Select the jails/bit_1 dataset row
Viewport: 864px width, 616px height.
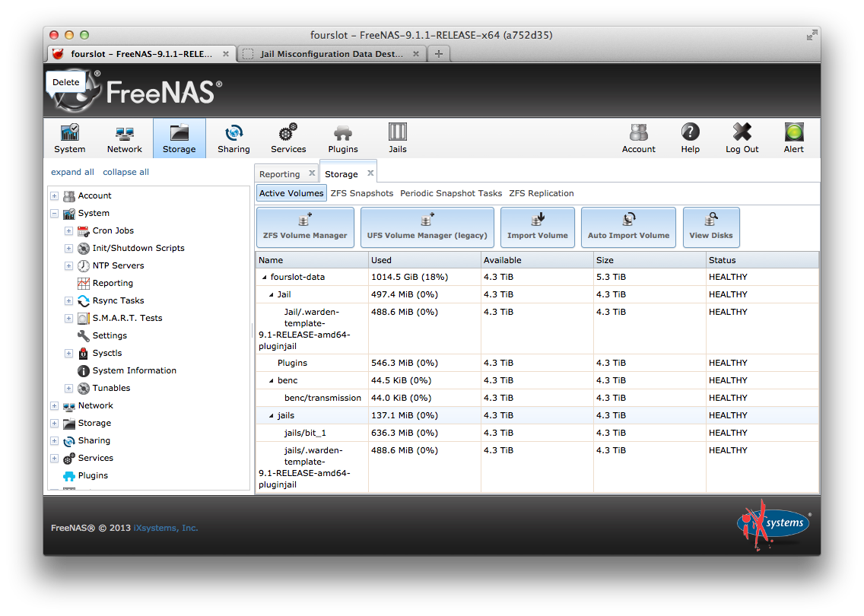[x=537, y=433]
